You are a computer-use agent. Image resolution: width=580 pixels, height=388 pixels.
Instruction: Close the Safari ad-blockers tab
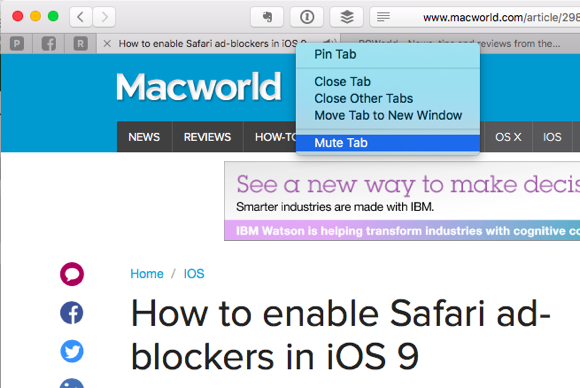click(x=107, y=44)
